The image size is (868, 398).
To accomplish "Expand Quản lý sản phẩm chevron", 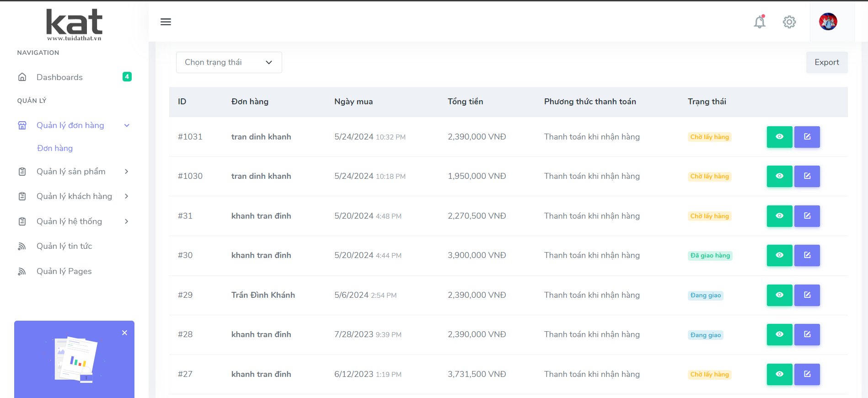I will (127, 172).
